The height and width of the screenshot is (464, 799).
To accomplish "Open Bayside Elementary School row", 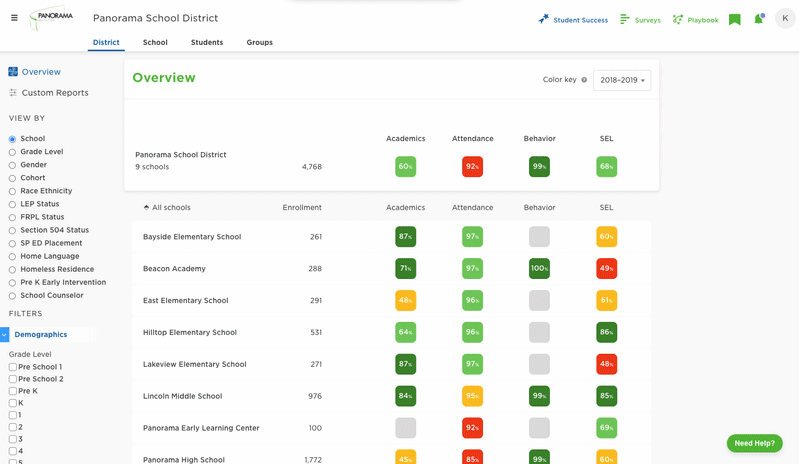I will pos(391,237).
